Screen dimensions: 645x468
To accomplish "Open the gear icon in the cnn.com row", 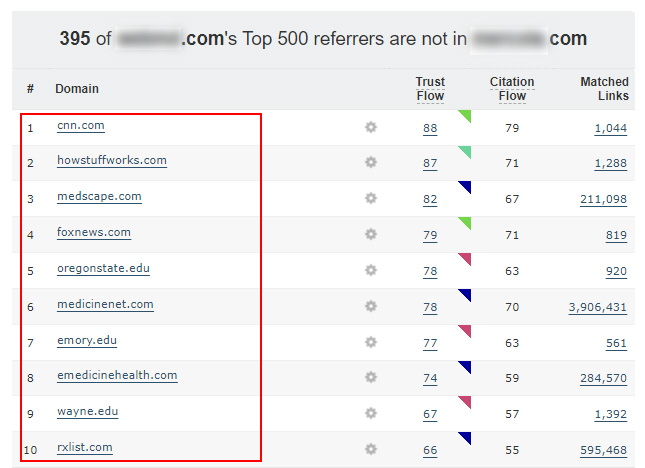I will (371, 127).
